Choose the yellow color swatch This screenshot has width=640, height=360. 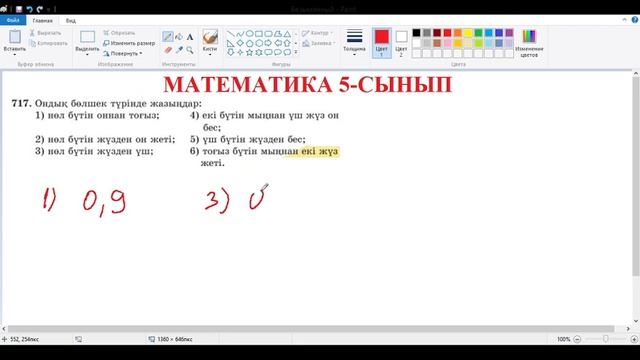pyautogui.click(x=468, y=33)
